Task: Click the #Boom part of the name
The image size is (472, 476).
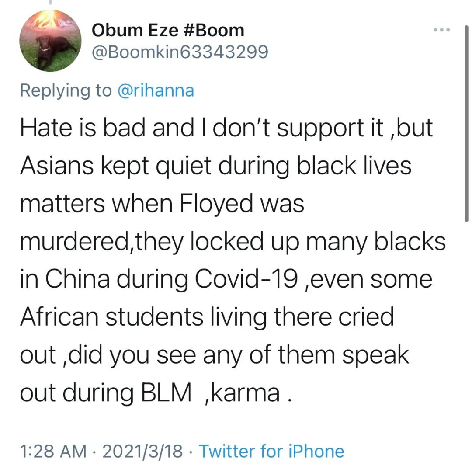Action: tap(214, 30)
